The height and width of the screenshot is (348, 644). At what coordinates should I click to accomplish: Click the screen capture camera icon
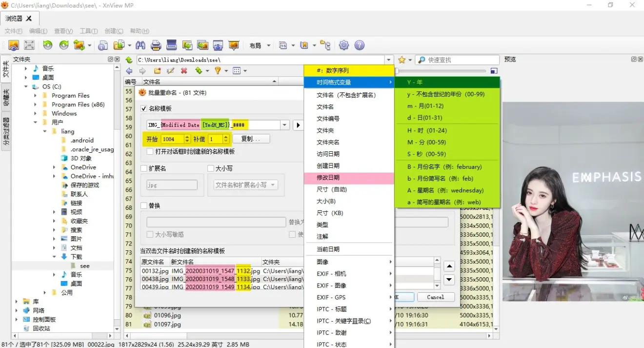click(218, 45)
